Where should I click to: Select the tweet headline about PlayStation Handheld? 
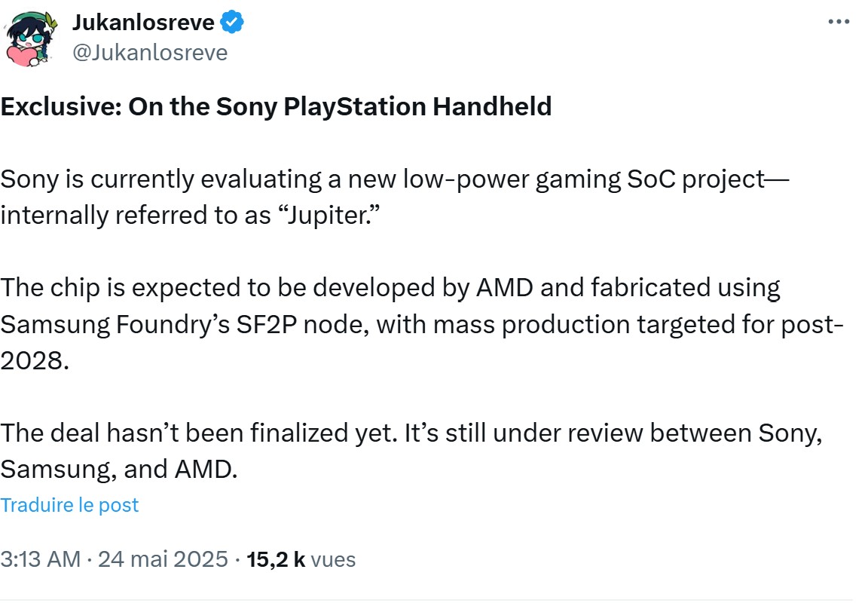pyautogui.click(x=277, y=106)
